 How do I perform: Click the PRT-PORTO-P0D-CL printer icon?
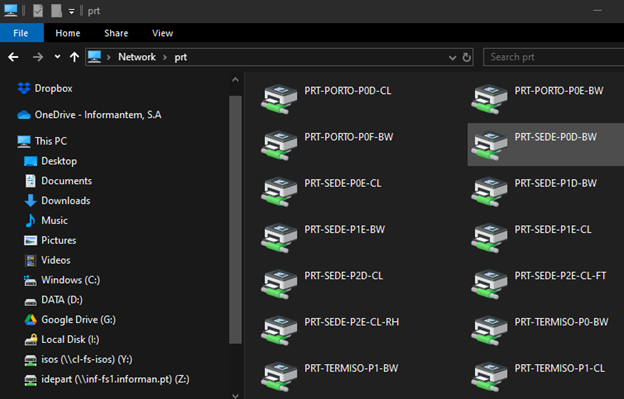tap(279, 99)
